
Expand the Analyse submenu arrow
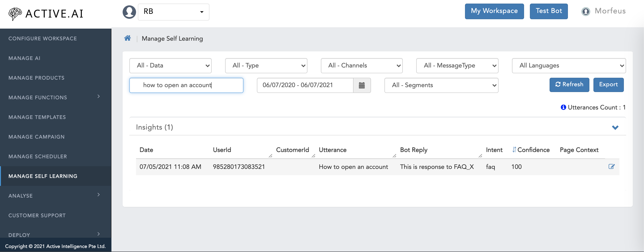point(98,195)
